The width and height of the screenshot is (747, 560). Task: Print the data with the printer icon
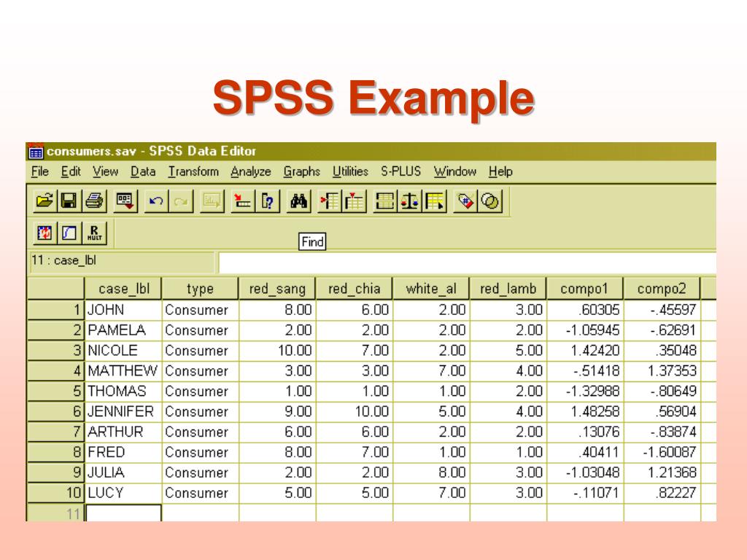coord(94,201)
